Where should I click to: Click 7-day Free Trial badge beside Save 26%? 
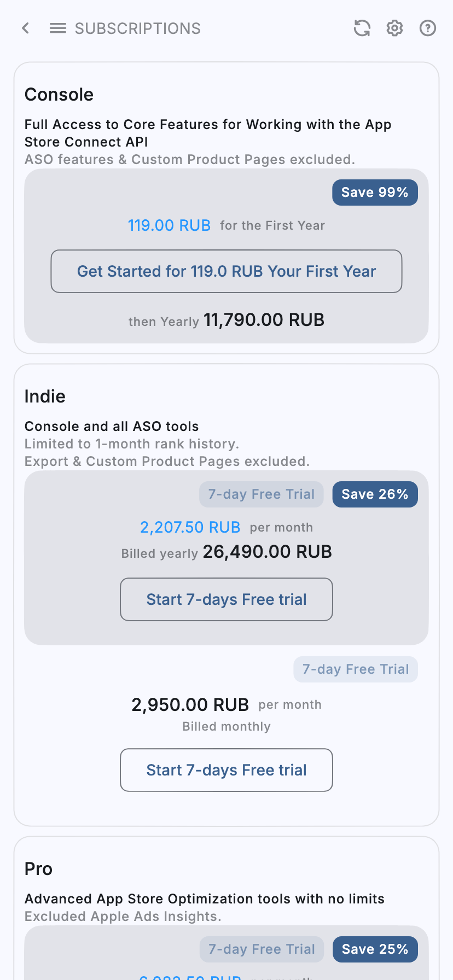(262, 494)
